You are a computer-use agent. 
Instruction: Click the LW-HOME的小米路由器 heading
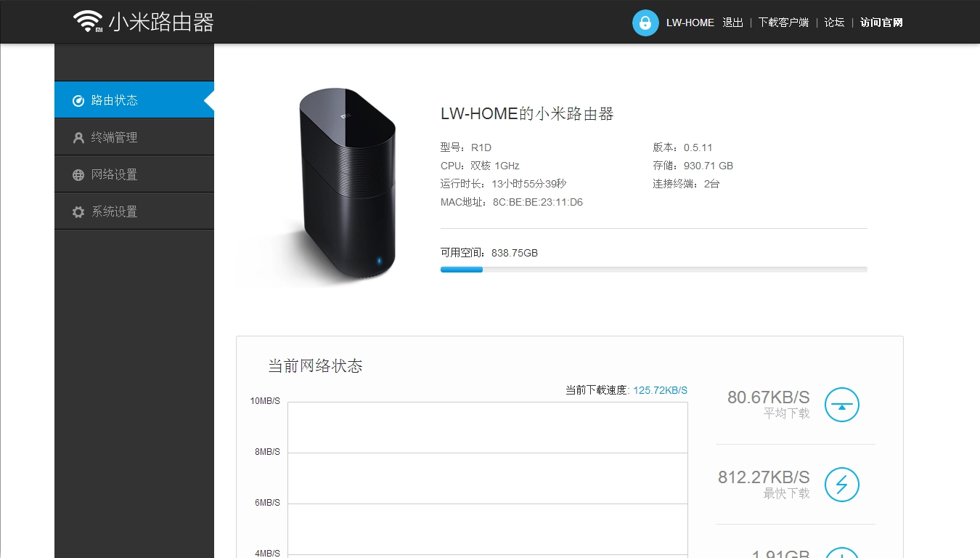pos(527,113)
